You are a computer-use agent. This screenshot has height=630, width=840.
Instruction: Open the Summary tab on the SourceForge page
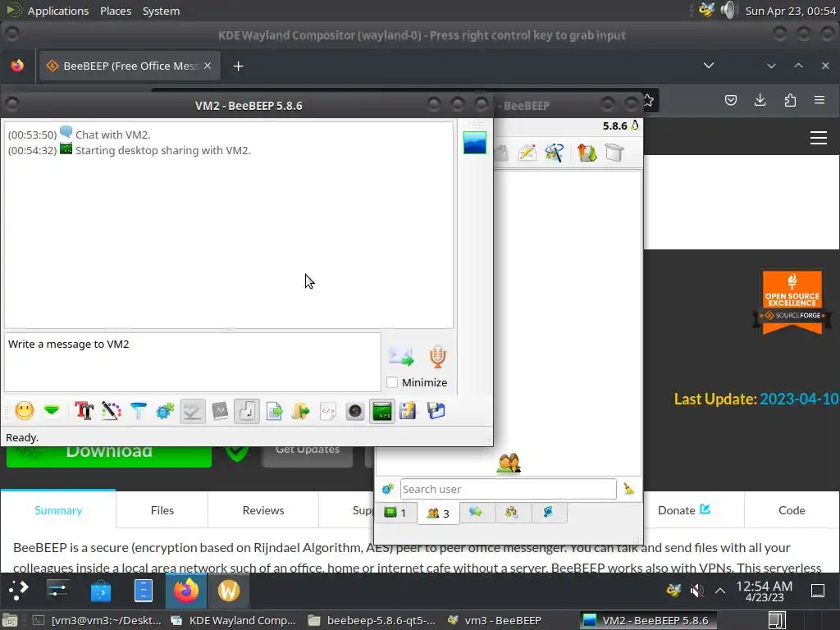point(58,510)
